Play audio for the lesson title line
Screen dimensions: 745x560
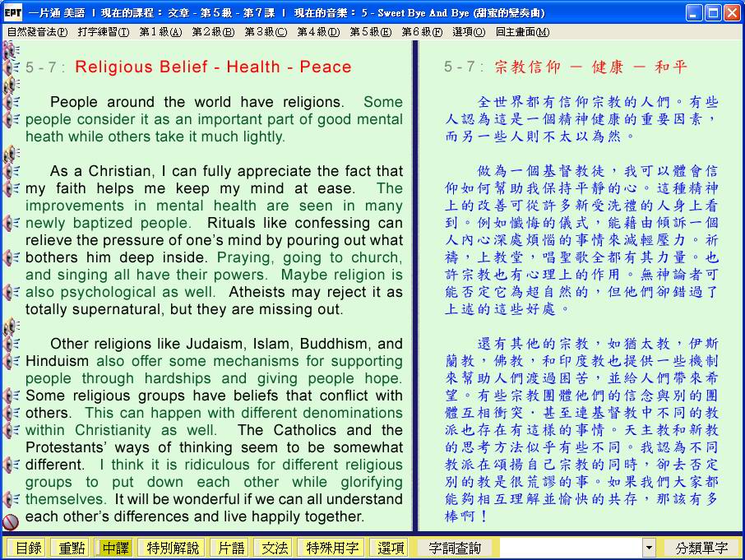pos(11,67)
